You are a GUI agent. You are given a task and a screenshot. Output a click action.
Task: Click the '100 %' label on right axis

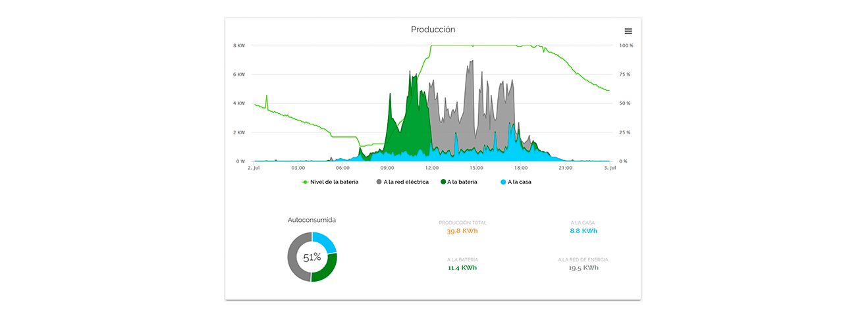626,45
